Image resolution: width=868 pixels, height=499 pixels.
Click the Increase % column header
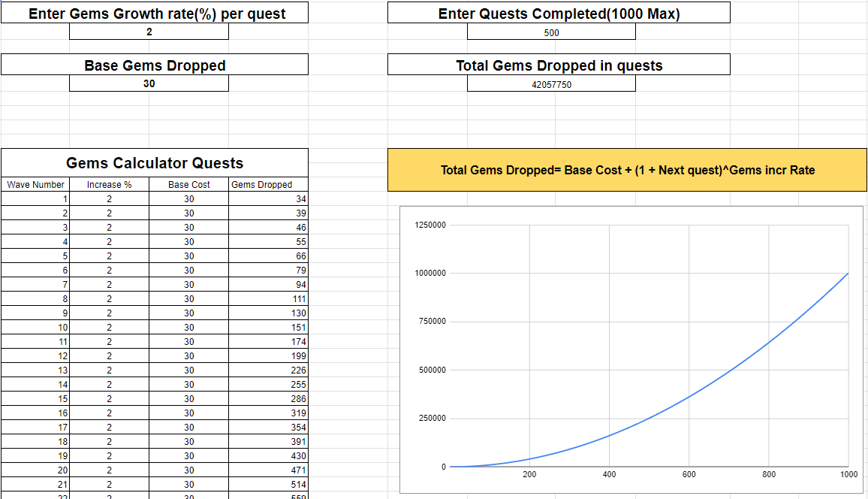(x=110, y=184)
